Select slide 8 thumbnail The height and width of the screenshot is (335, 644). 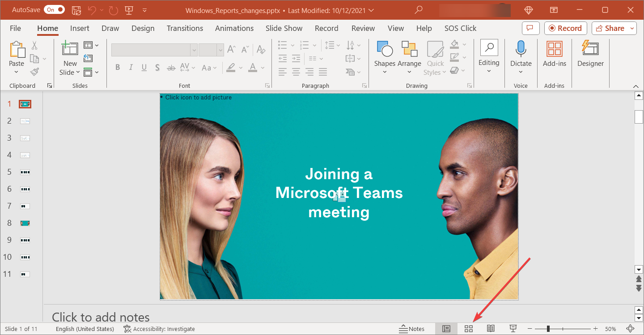click(x=25, y=223)
